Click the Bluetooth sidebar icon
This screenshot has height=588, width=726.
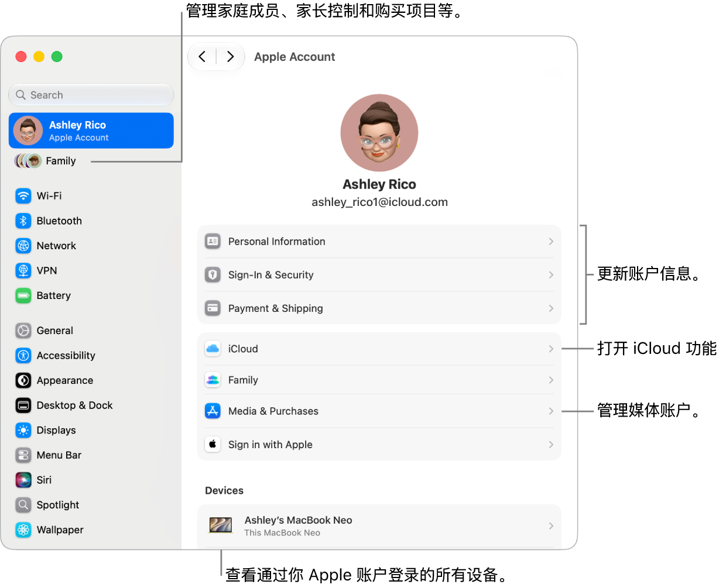click(23, 221)
